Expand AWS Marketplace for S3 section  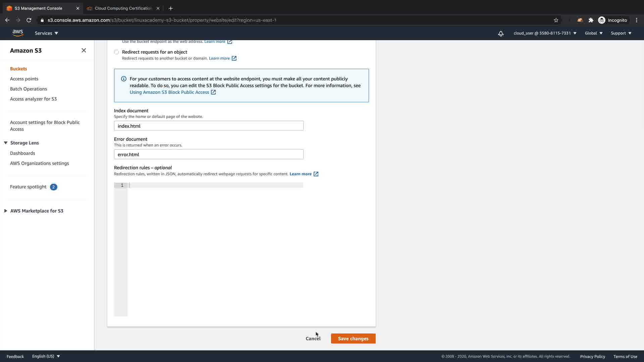tap(6, 211)
